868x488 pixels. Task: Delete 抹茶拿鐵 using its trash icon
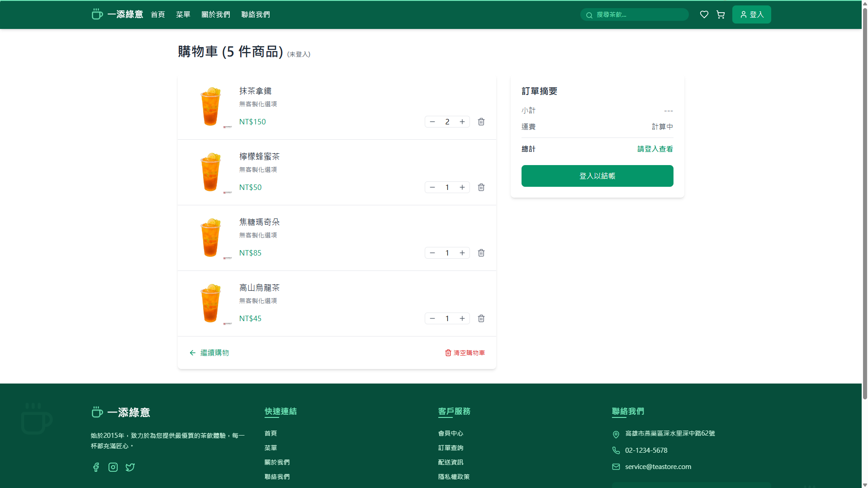(481, 122)
